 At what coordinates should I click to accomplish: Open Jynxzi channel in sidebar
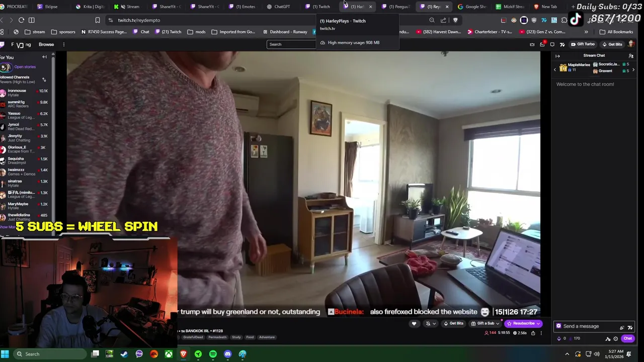click(24, 127)
